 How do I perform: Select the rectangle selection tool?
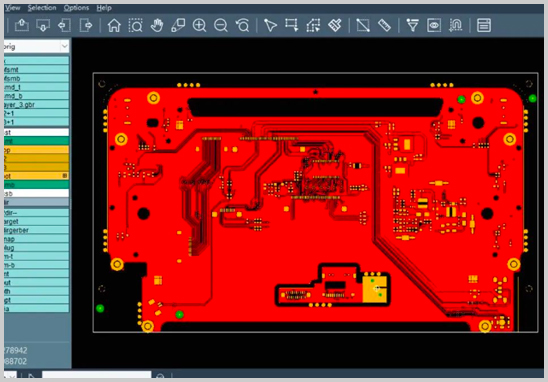coord(291,25)
